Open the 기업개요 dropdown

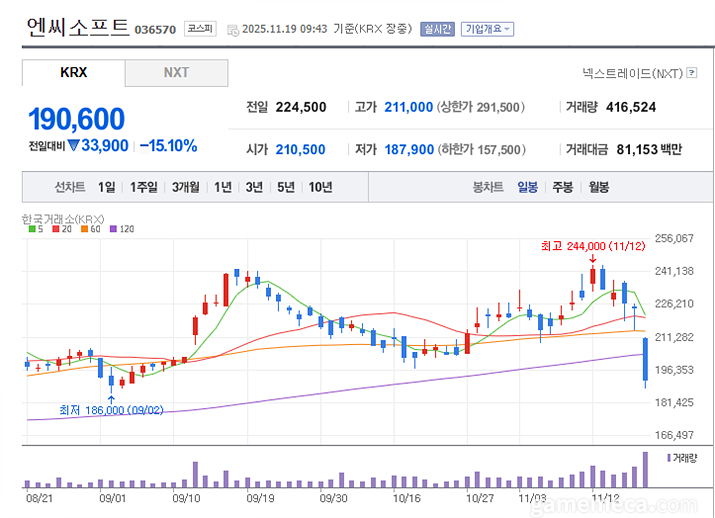pyautogui.click(x=487, y=29)
